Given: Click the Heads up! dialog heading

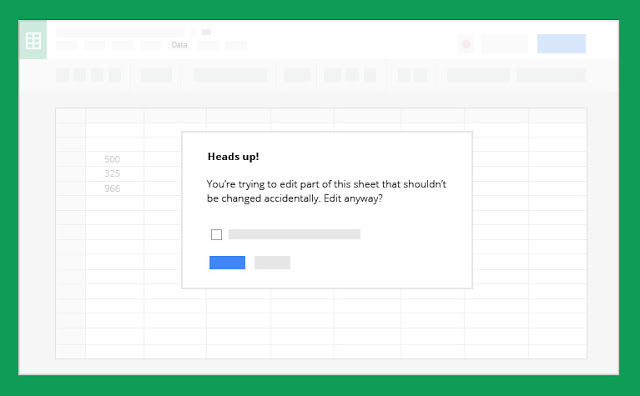Looking at the screenshot, I should [233, 157].
